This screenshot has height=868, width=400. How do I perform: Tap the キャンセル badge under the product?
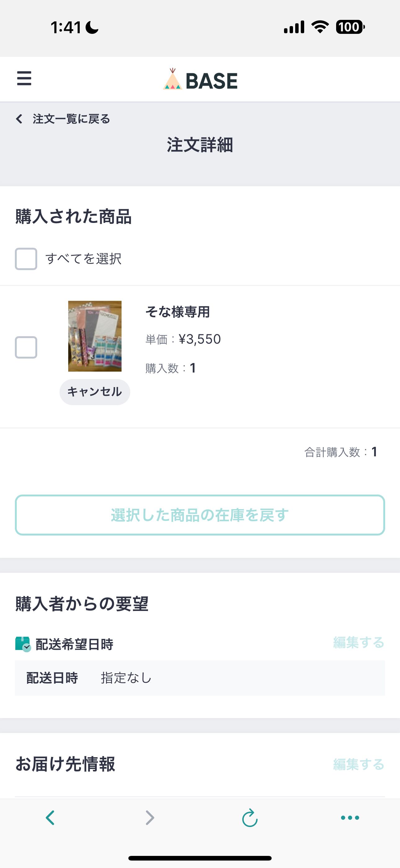point(95,392)
